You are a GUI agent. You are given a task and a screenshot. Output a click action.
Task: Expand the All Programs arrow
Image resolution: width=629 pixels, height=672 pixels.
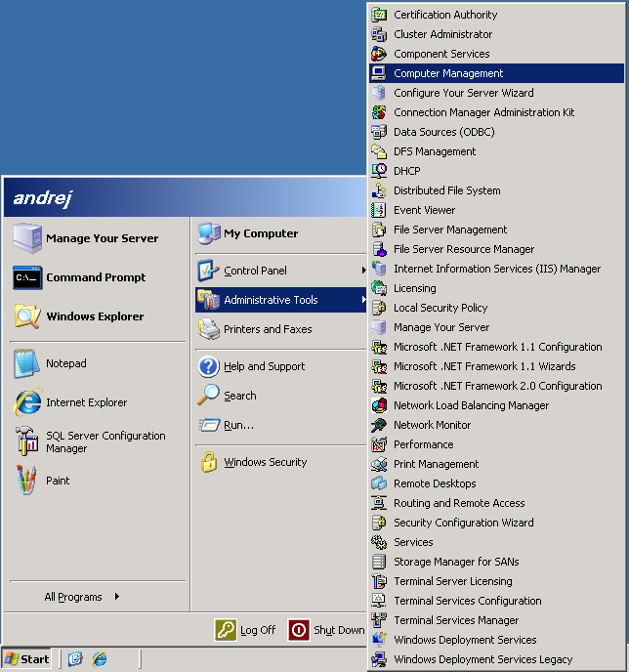pyautogui.click(x=117, y=596)
